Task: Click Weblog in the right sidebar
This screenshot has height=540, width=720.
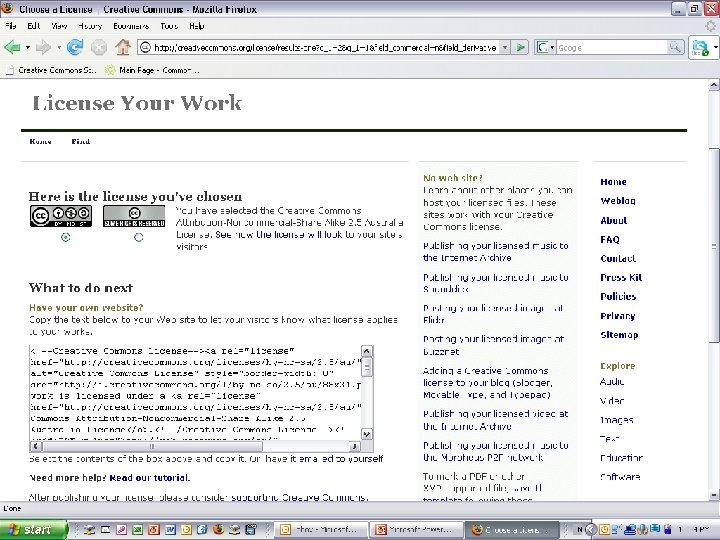Action: (x=618, y=201)
